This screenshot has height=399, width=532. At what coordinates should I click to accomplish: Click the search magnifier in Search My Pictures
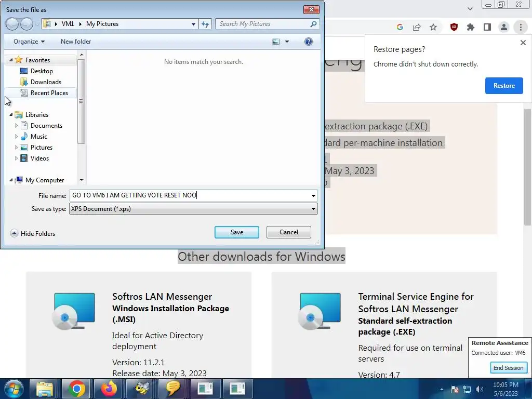(x=313, y=24)
